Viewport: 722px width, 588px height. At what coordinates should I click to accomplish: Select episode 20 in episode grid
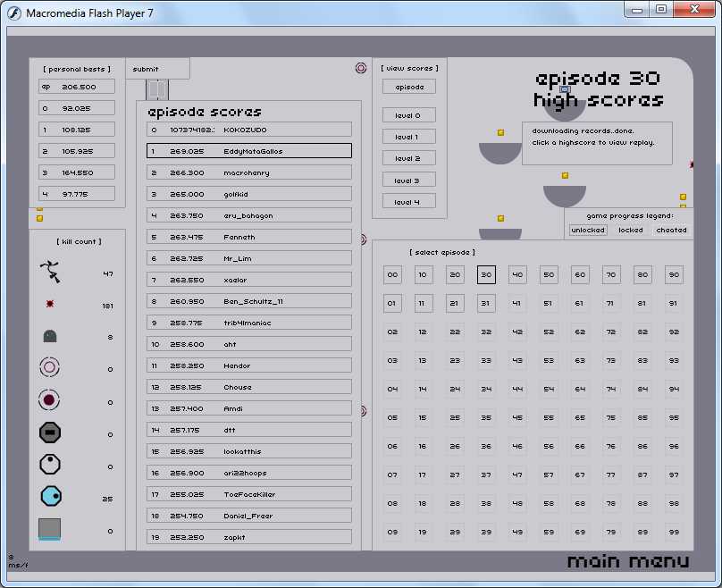pos(455,275)
